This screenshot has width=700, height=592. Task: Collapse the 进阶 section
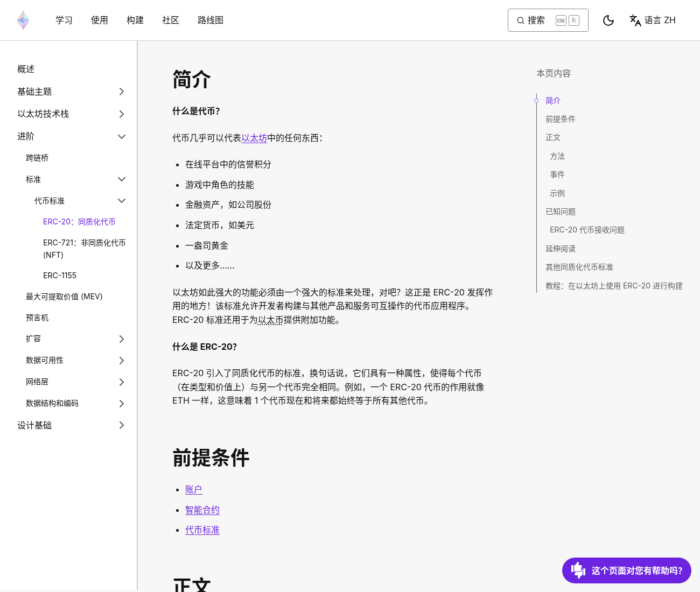pyautogui.click(x=122, y=137)
